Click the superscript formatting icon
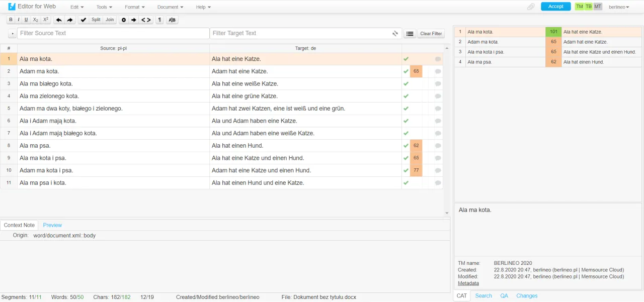This screenshot has width=644, height=302. pyautogui.click(x=45, y=20)
